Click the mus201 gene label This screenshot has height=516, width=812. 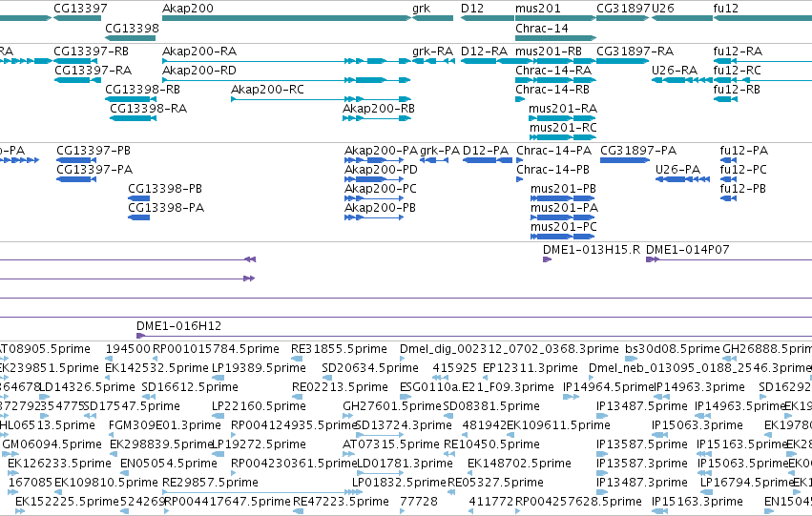coord(537,9)
